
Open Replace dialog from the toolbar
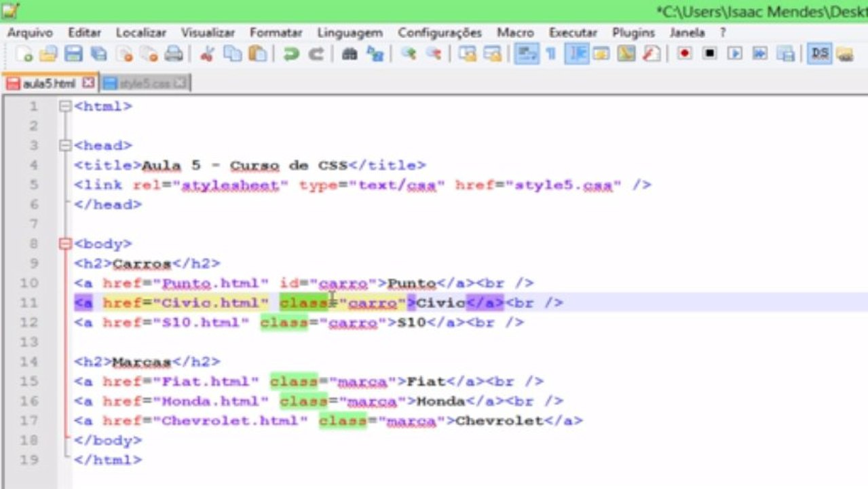pos(374,54)
